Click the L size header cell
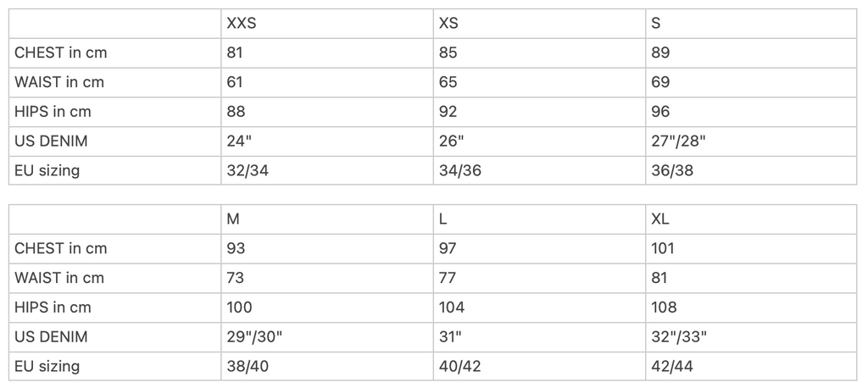 click(539, 219)
